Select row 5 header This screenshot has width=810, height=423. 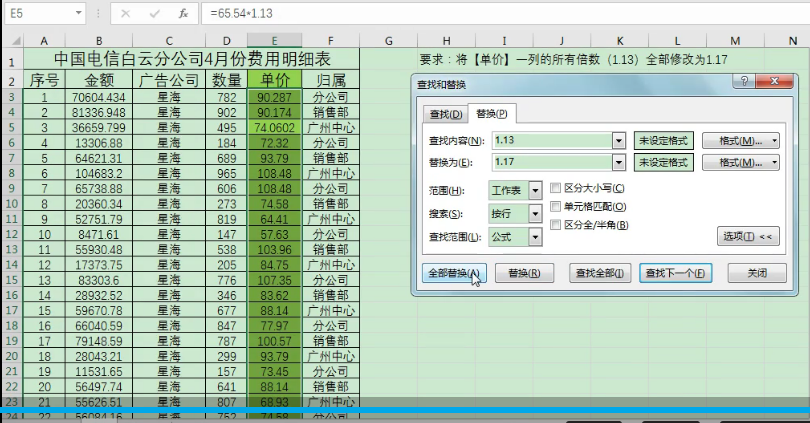[12, 128]
